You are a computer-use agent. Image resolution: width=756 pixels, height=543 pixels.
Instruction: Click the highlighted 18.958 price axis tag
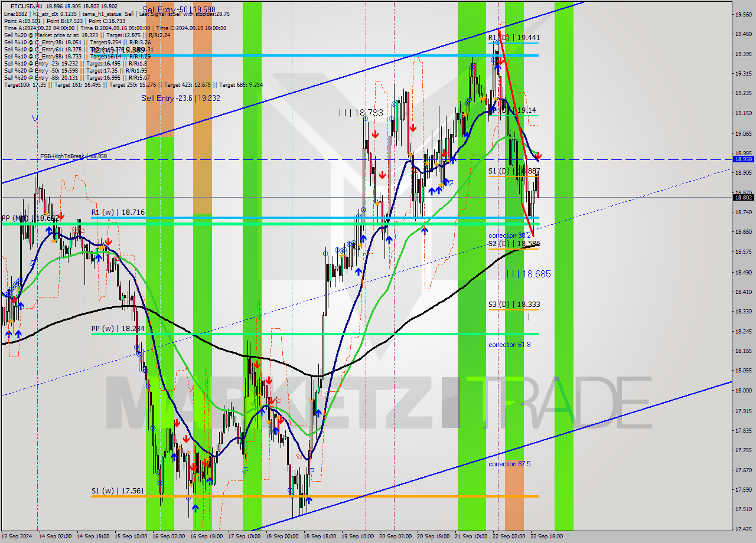pyautogui.click(x=743, y=159)
